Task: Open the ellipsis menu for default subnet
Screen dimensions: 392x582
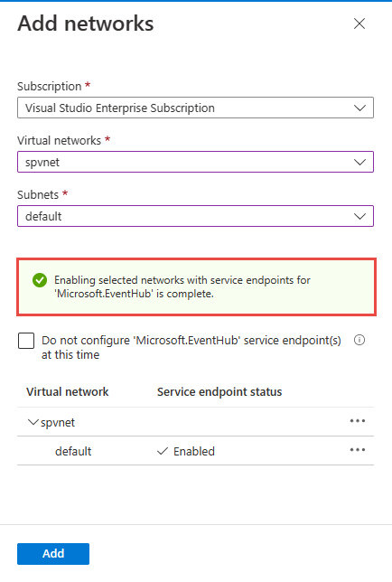Action: coord(358,450)
